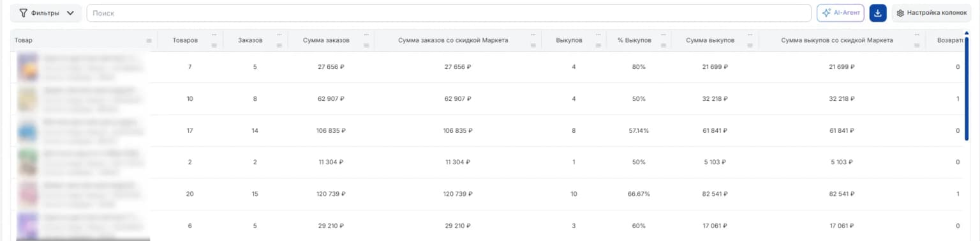Viewport: 980px width, 241px height.
Task: Click the Товаров value 20
Action: 189,194
